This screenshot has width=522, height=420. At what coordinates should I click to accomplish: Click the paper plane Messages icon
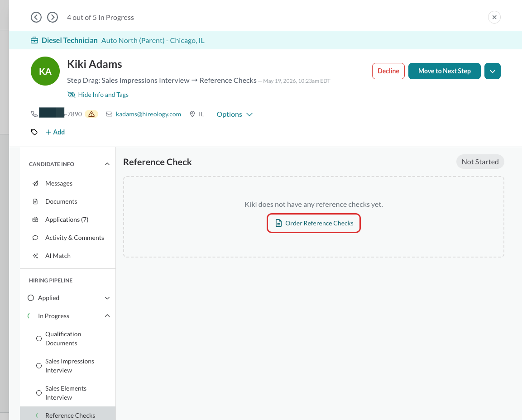(35, 183)
